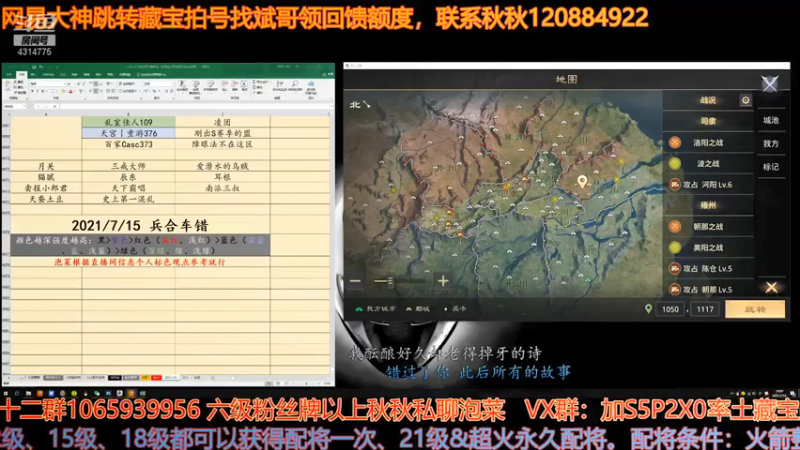Open Excel font name dropdown

(64, 83)
